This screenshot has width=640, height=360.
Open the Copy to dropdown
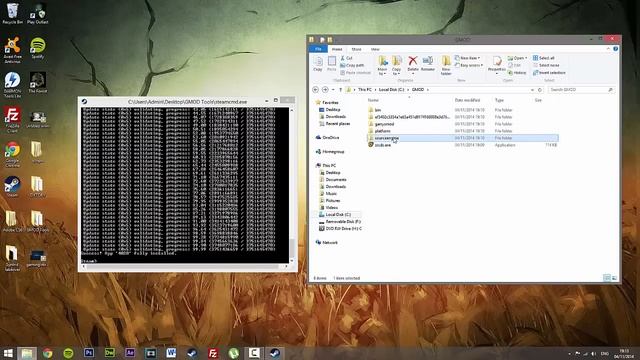pos(396,66)
